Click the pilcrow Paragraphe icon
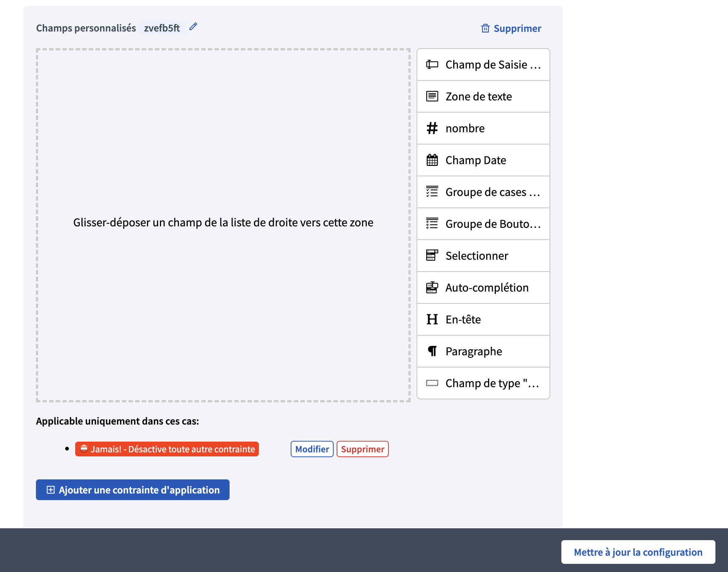Viewport: 728px width, 572px height. tap(432, 351)
